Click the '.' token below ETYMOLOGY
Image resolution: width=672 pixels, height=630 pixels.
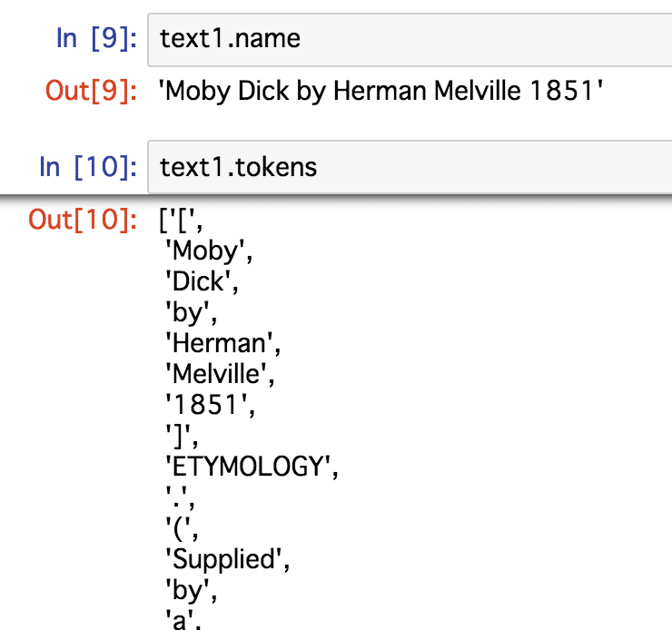click(181, 497)
